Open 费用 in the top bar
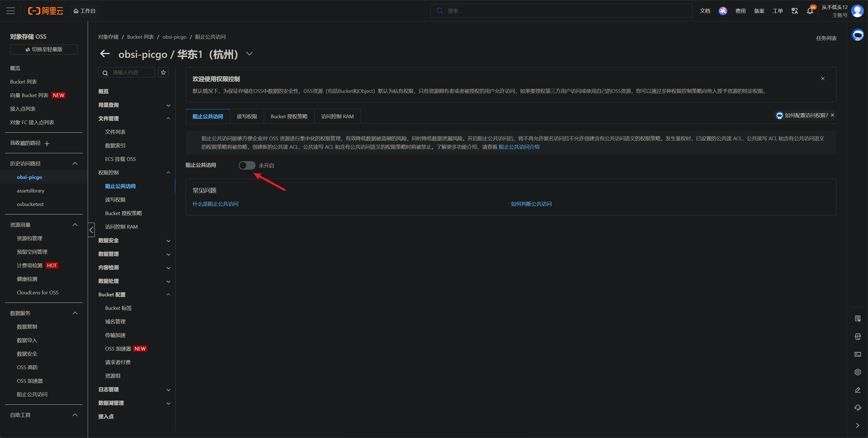Screen dimensions: 868x438 pyautogui.click(x=740, y=11)
